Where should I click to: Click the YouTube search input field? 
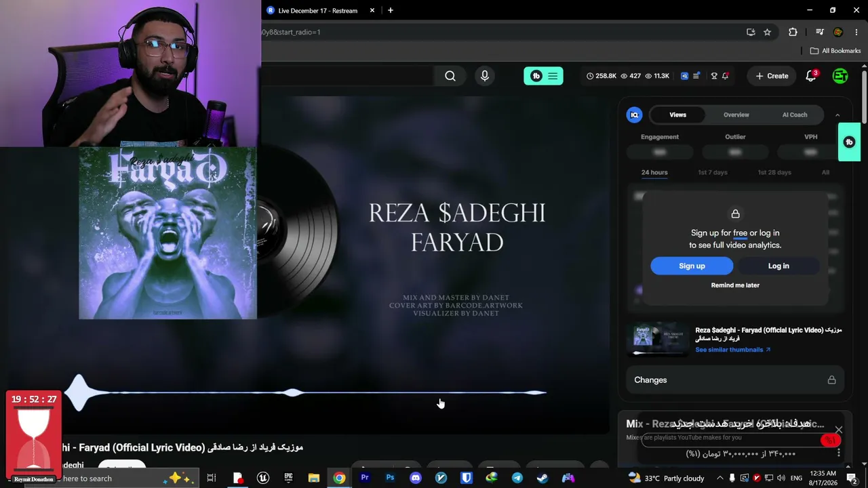347,76
